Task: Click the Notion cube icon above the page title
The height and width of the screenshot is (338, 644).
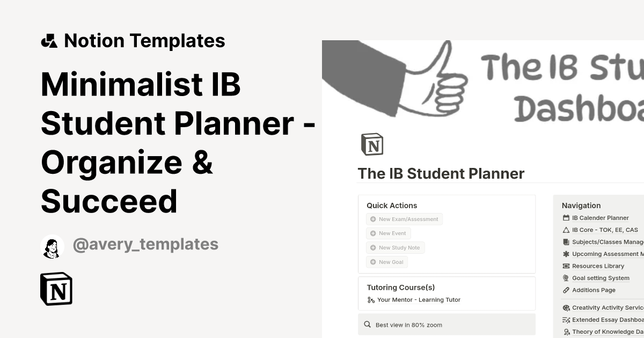Action: (x=372, y=144)
